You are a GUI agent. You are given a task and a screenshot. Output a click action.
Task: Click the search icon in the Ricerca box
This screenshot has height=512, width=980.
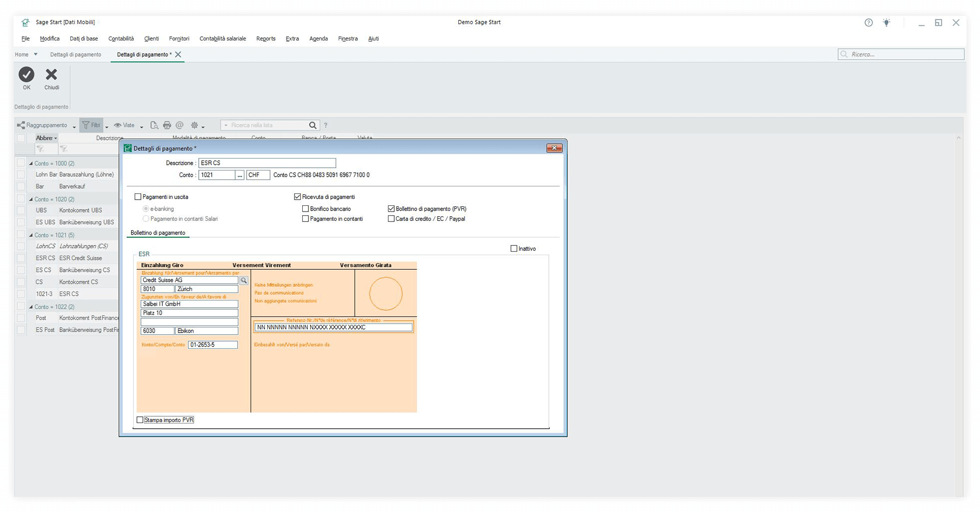(844, 54)
